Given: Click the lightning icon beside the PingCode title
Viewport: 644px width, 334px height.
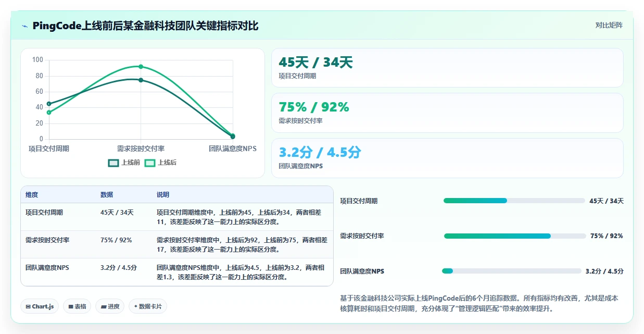Looking at the screenshot, I should 24,26.
